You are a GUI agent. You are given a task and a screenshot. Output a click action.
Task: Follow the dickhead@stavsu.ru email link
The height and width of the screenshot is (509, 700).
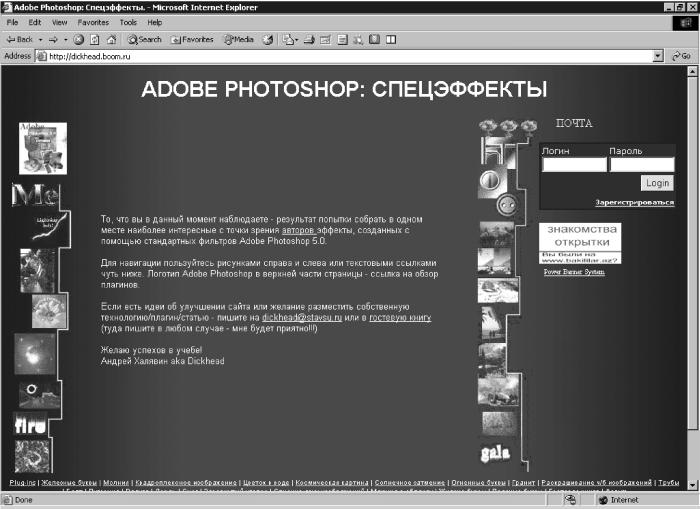click(x=302, y=318)
